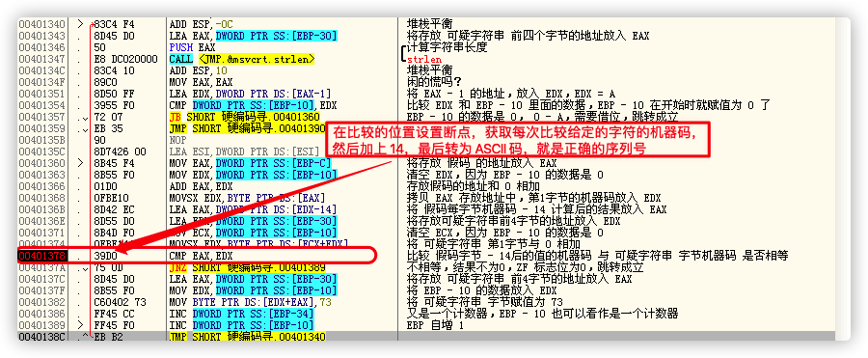Click address 0040138C
868x358 pixels.
(x=42, y=337)
